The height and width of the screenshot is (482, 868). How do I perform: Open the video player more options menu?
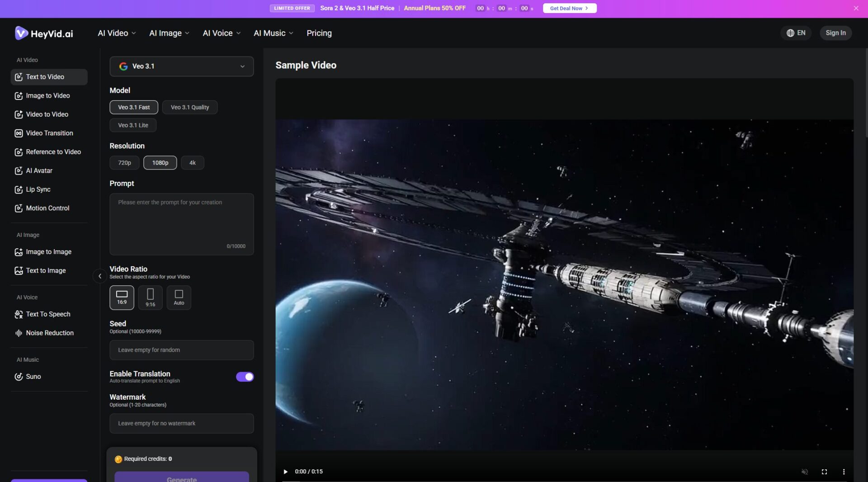(x=844, y=472)
